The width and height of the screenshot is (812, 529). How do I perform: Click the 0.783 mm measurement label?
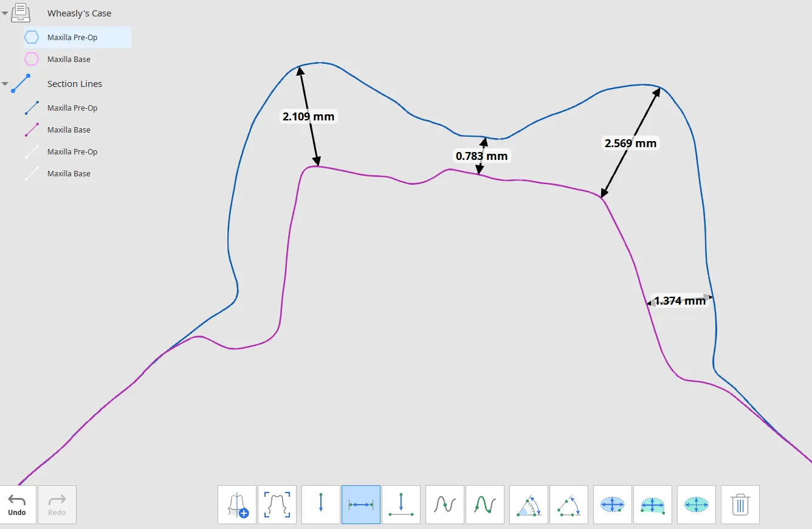pyautogui.click(x=481, y=156)
